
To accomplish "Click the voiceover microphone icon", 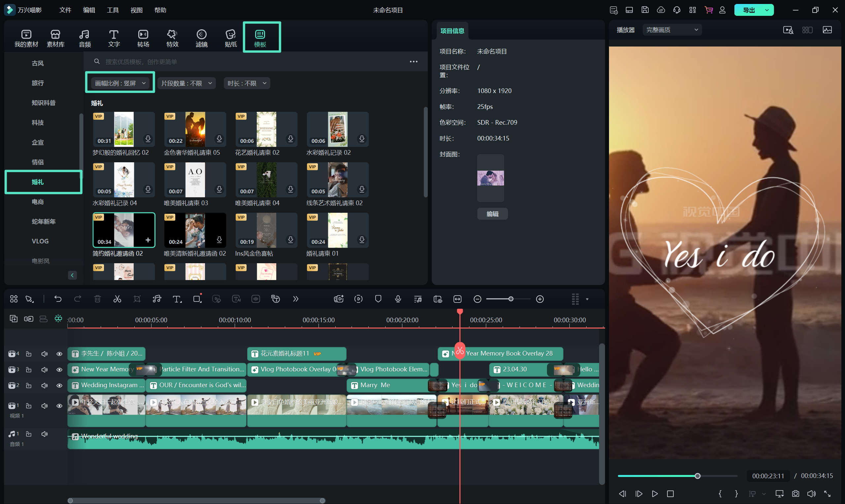I will (398, 299).
